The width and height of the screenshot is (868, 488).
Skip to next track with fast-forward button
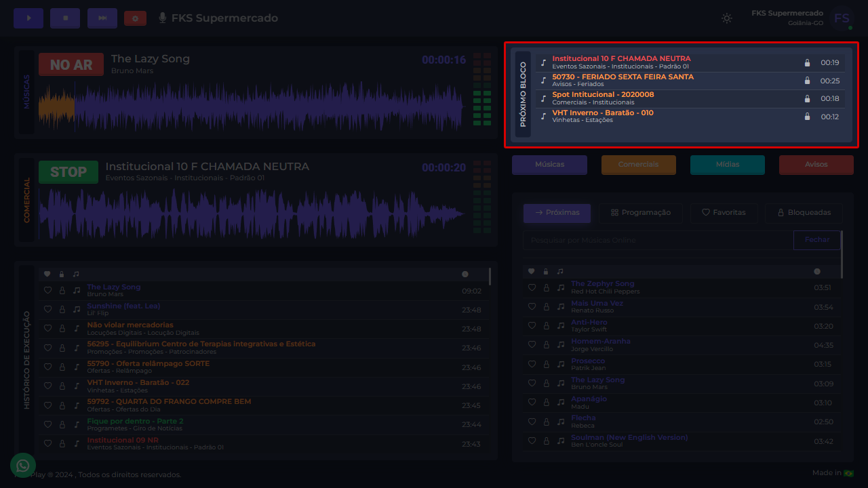(x=102, y=18)
